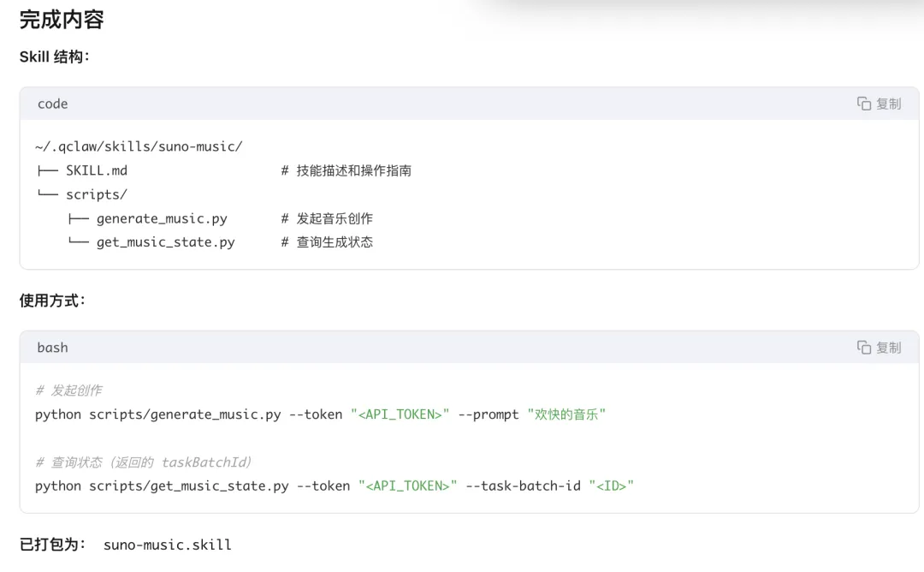Screen dimensions: 924x572
Task: Click the "code" language label
Action: tap(52, 104)
